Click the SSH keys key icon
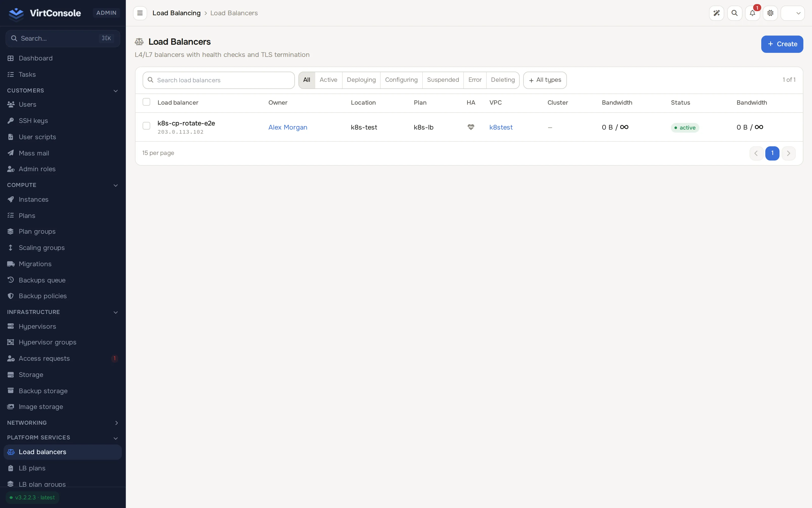Viewport: 812px width, 508px height. pos(11,121)
